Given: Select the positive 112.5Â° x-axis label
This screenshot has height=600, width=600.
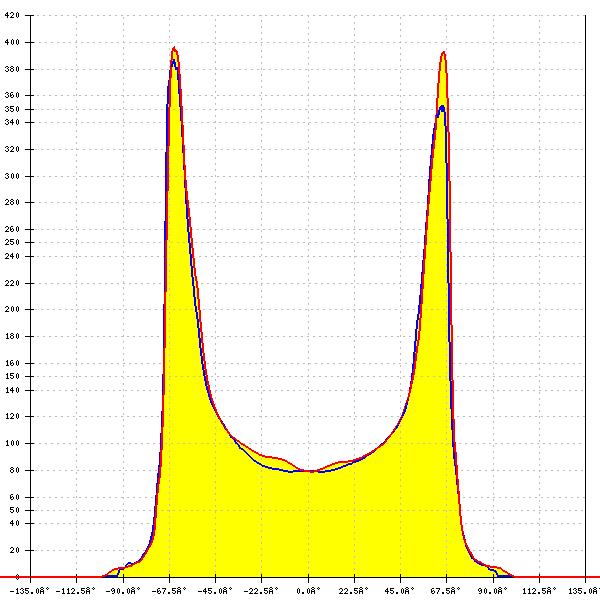Looking at the screenshot, I should [539, 591].
